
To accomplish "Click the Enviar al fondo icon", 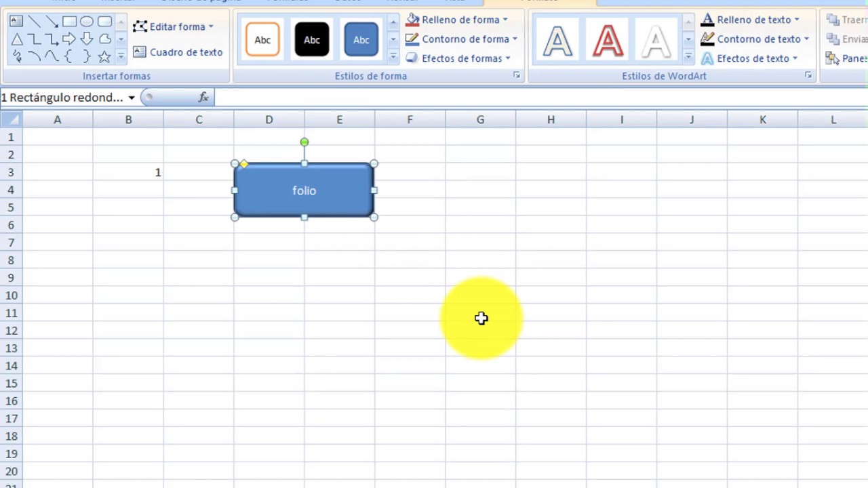I will [x=833, y=39].
